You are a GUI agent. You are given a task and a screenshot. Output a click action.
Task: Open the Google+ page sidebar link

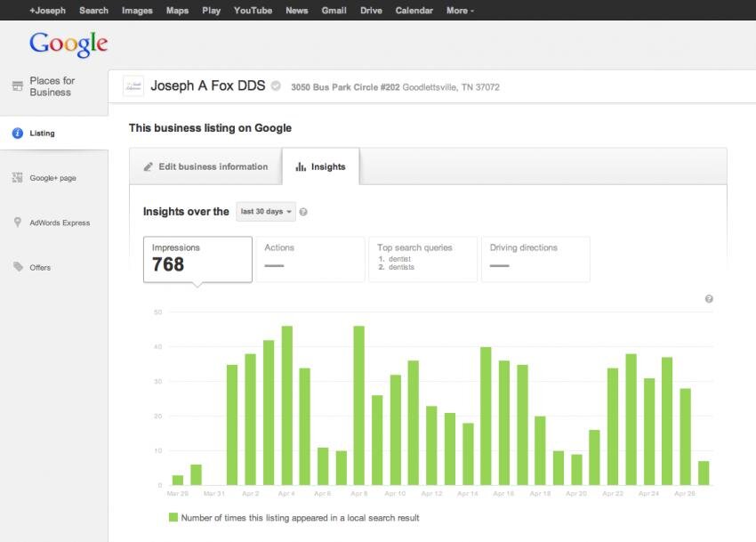(53, 178)
